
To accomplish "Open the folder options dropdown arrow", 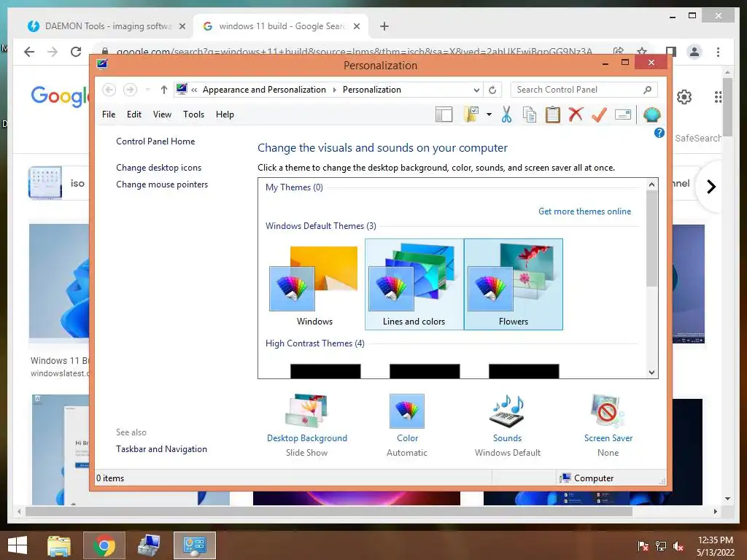I will pyautogui.click(x=489, y=114).
